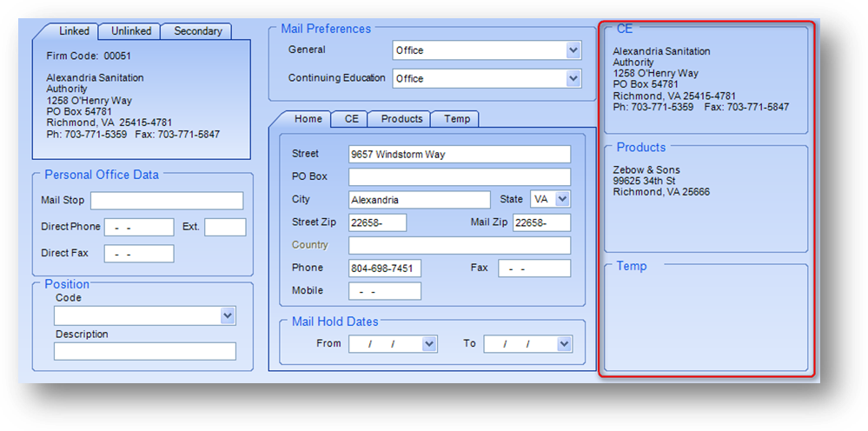Switch to the Linked tab
The image size is (868, 431).
tap(74, 31)
